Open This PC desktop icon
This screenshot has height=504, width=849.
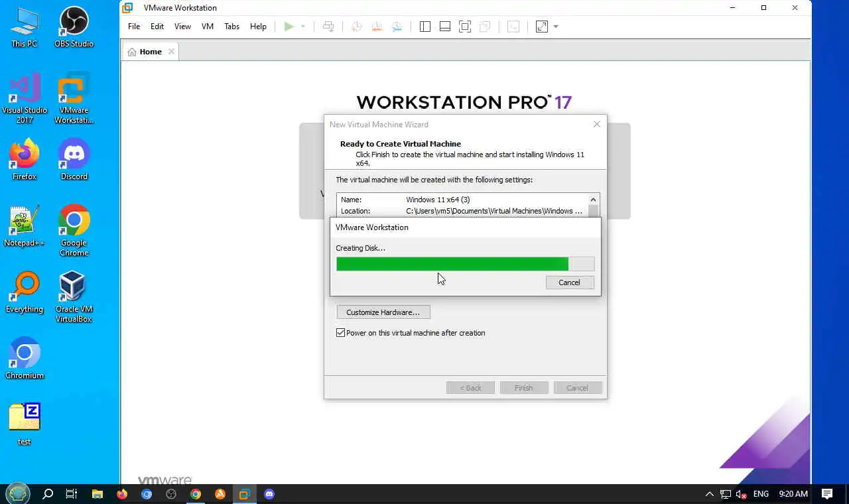tap(25, 27)
